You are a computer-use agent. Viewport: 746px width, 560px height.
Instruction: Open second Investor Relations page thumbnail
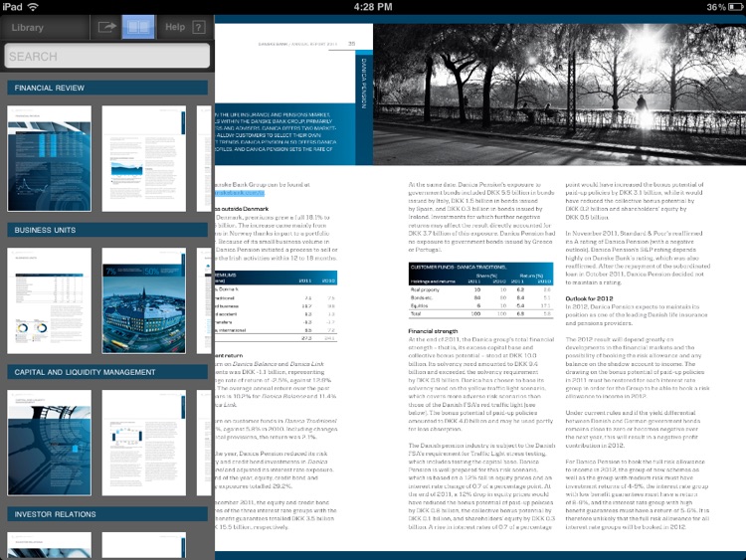[143, 545]
